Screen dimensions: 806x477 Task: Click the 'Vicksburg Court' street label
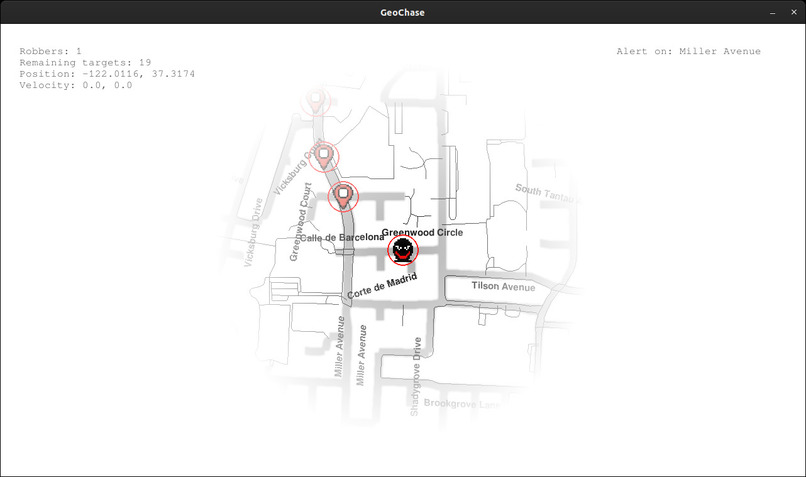pos(298,167)
